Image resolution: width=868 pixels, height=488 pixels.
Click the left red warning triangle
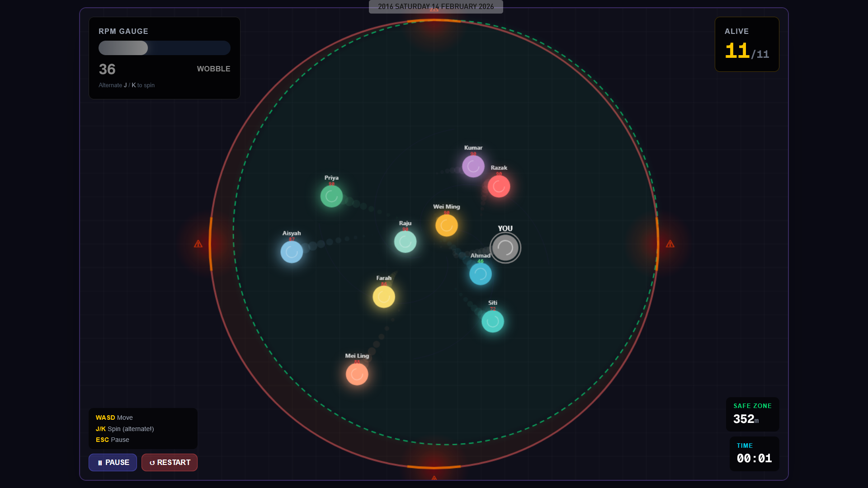(198, 244)
